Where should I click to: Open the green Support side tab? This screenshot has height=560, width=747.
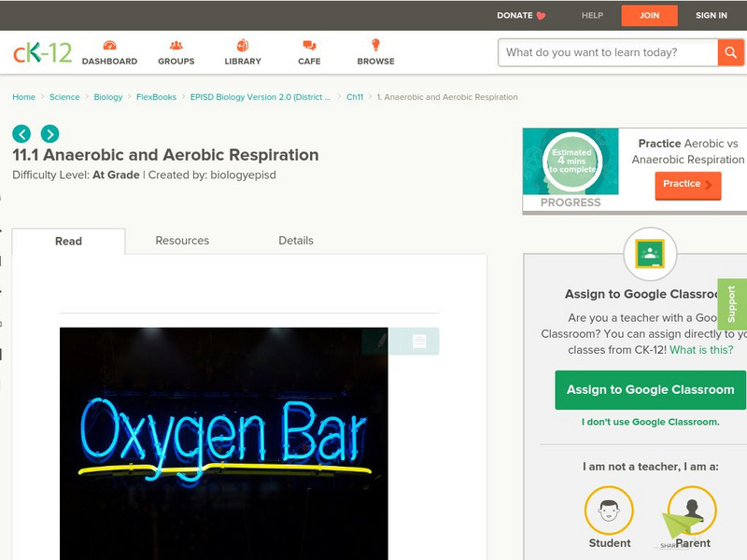732,304
